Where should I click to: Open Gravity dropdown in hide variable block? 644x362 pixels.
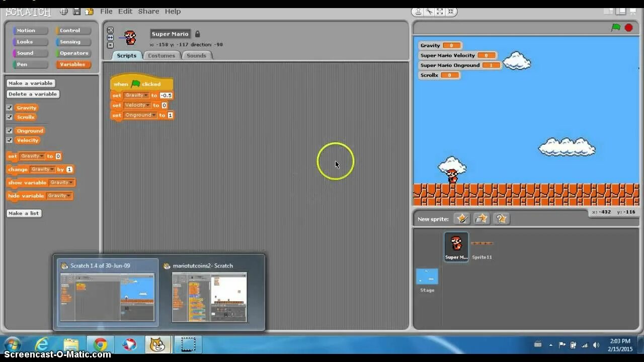tap(59, 196)
